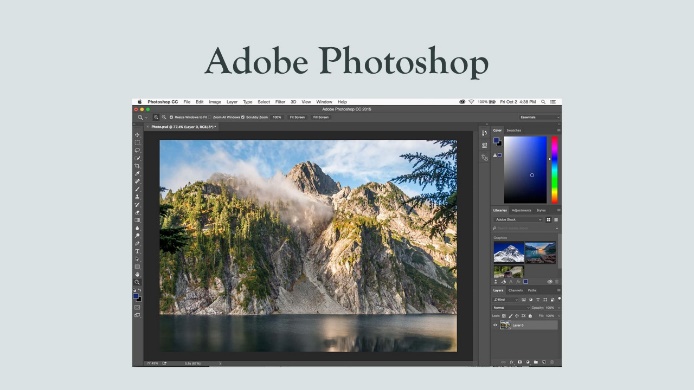Click the Fill Screen button
Image resolution: width=694 pixels, height=390 pixels.
tap(321, 117)
